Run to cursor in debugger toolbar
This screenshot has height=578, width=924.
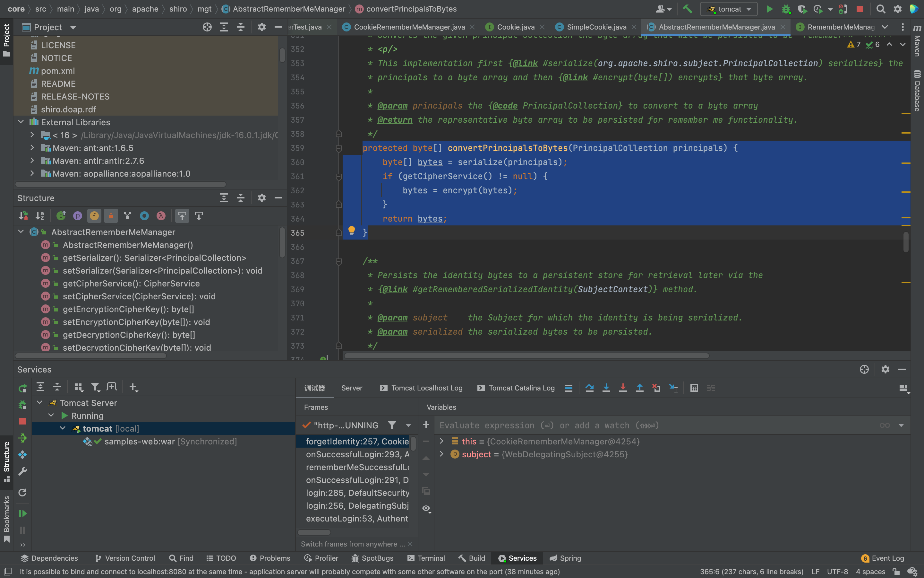point(673,388)
